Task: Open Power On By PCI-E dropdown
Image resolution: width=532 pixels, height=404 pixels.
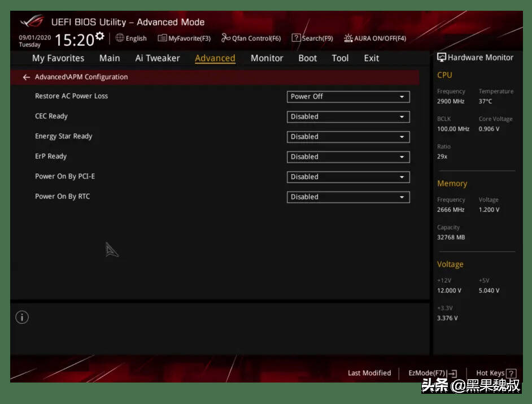Action: 348,177
